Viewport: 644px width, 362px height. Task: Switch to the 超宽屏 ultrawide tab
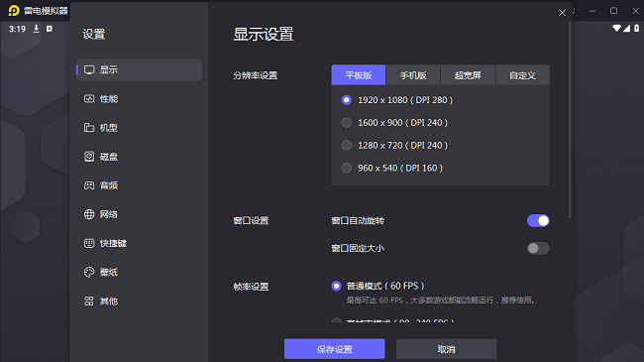pos(468,75)
